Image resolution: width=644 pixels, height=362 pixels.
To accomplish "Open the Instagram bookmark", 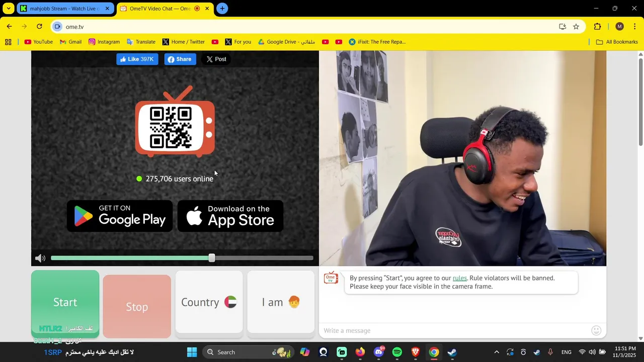I will (x=104, y=42).
